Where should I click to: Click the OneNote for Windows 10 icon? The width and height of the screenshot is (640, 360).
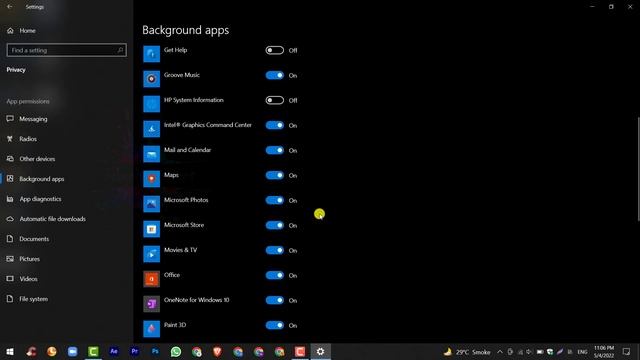pos(151,303)
